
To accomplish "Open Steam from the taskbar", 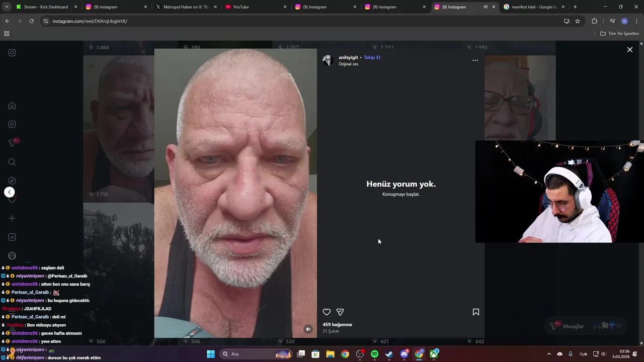I will [x=389, y=354].
